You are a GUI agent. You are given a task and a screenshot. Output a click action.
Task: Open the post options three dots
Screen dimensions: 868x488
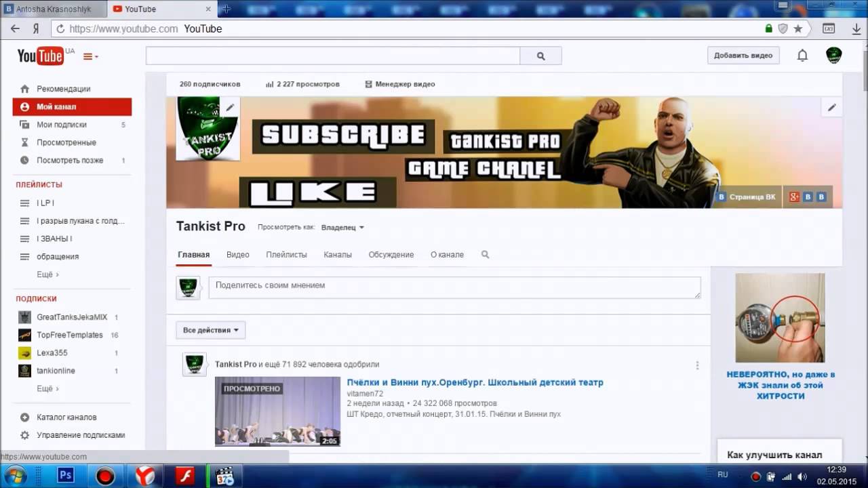[x=697, y=365]
